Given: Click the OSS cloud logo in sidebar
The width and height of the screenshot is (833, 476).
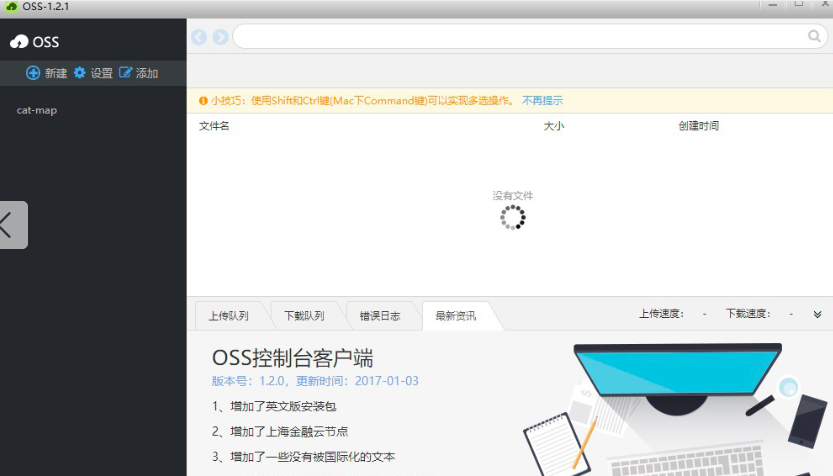Looking at the screenshot, I should (19, 41).
